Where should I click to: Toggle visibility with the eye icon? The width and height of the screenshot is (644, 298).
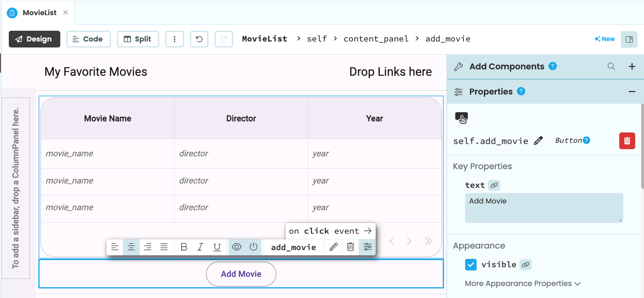coord(237,247)
